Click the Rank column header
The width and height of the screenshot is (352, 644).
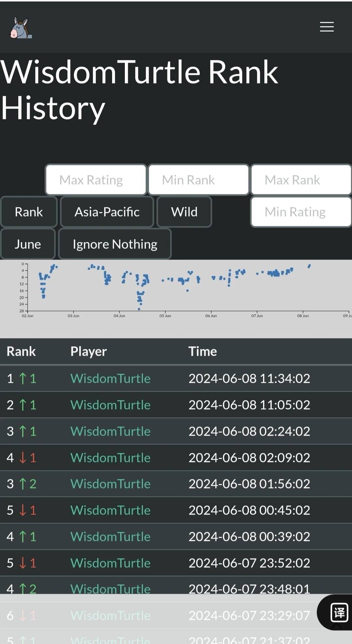[x=21, y=352]
